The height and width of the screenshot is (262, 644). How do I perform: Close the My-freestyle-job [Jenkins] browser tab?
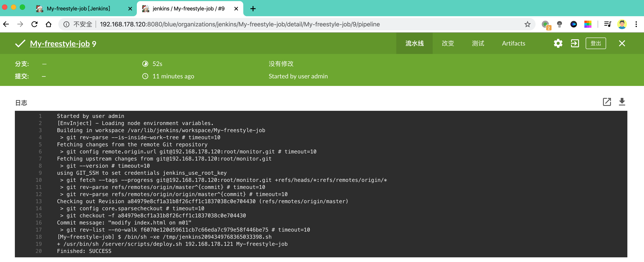[x=130, y=9]
